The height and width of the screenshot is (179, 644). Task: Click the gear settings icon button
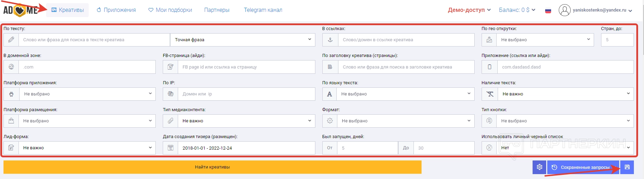tap(539, 167)
